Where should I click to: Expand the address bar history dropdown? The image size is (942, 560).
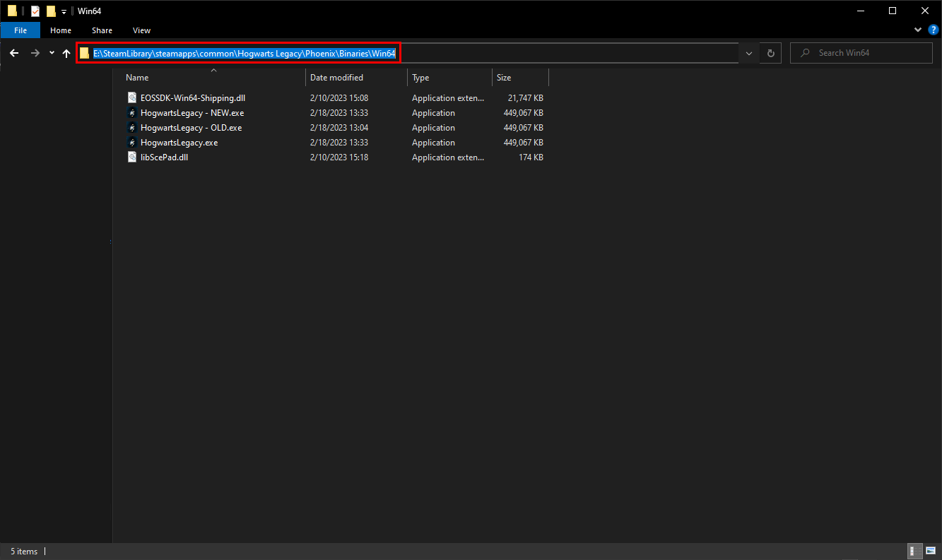click(x=748, y=53)
